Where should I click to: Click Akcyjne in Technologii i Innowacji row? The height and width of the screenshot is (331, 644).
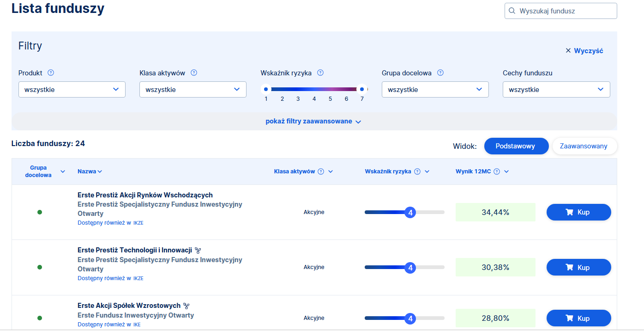(314, 267)
